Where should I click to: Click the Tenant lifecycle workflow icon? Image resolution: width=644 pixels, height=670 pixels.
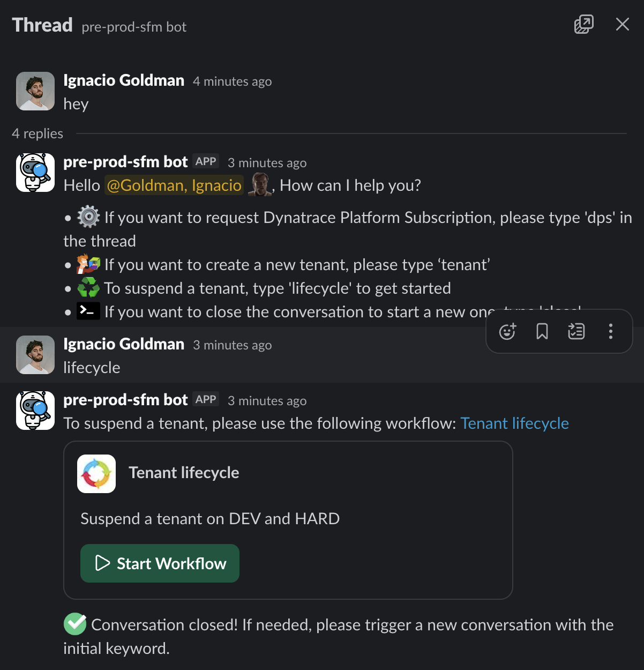point(96,474)
